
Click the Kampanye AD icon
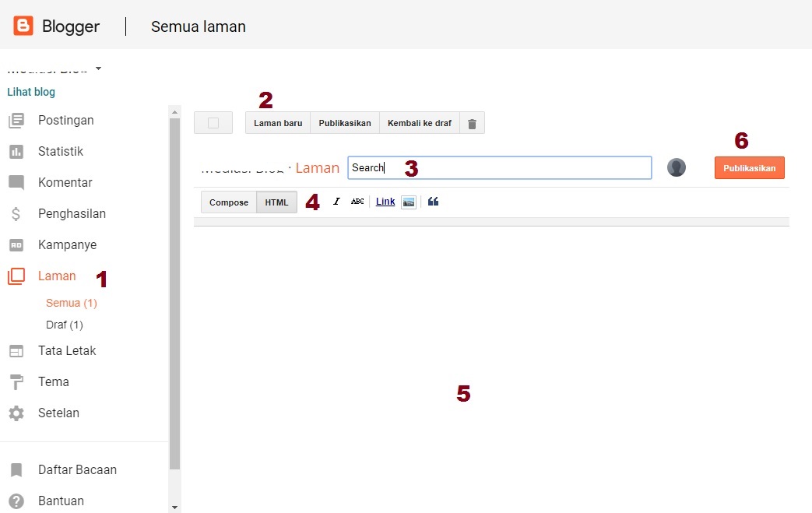coord(16,245)
